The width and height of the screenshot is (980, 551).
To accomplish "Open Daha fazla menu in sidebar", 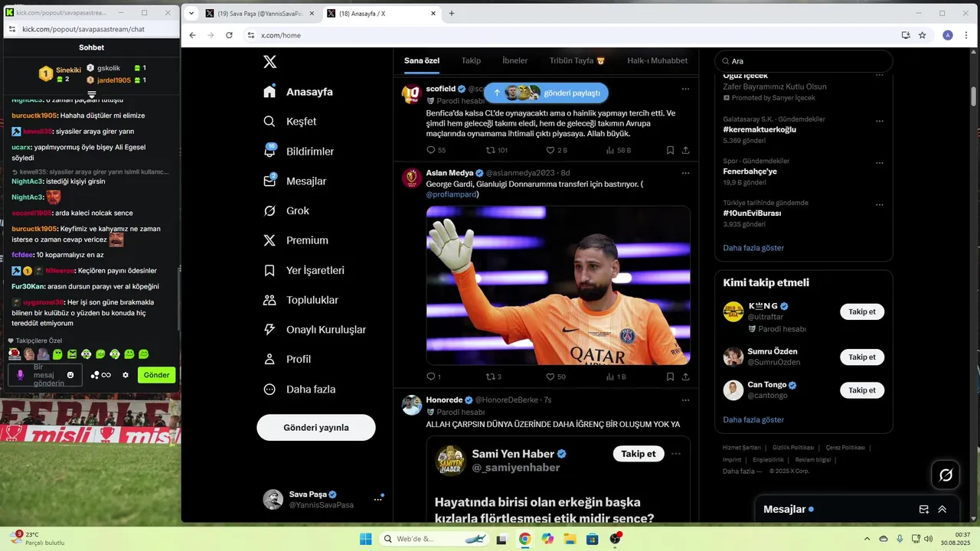I will point(299,389).
